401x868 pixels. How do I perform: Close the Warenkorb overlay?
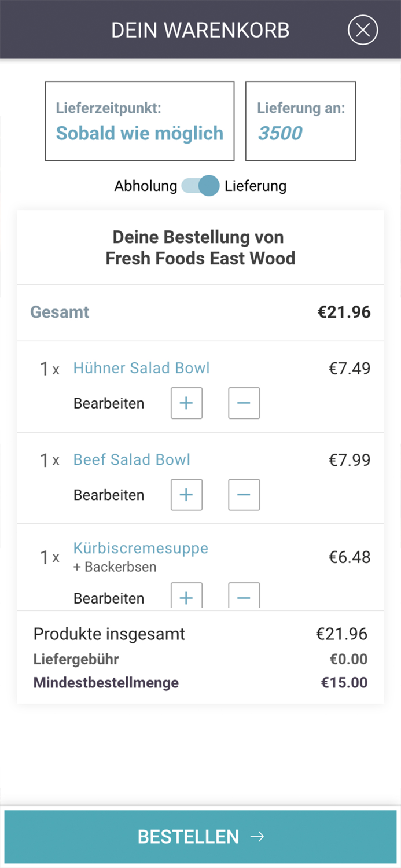click(363, 30)
